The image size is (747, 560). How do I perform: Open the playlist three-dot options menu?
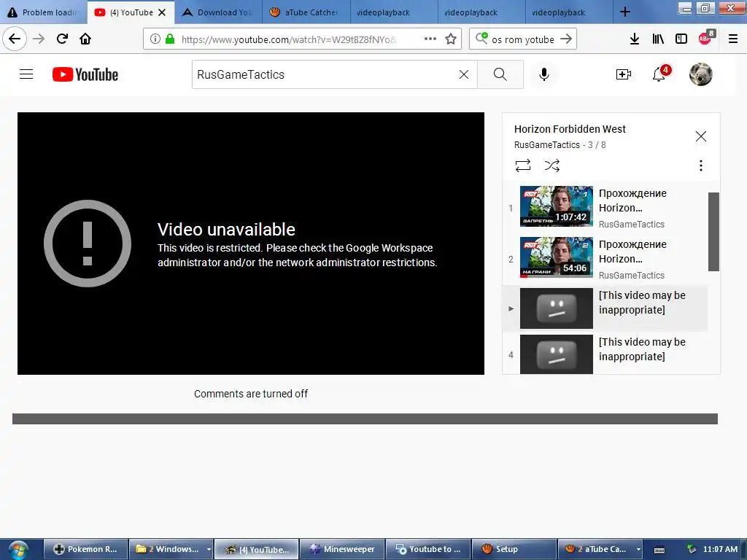pos(701,166)
